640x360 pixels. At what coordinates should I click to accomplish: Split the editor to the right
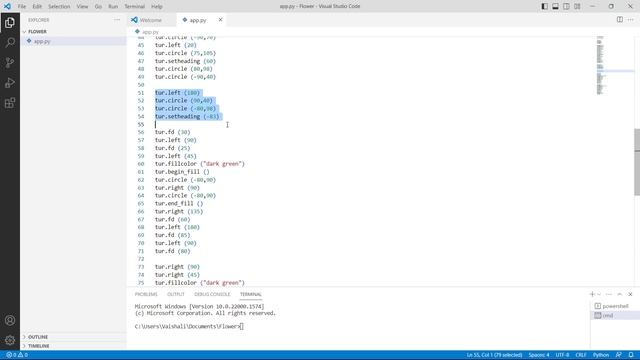click(x=620, y=20)
